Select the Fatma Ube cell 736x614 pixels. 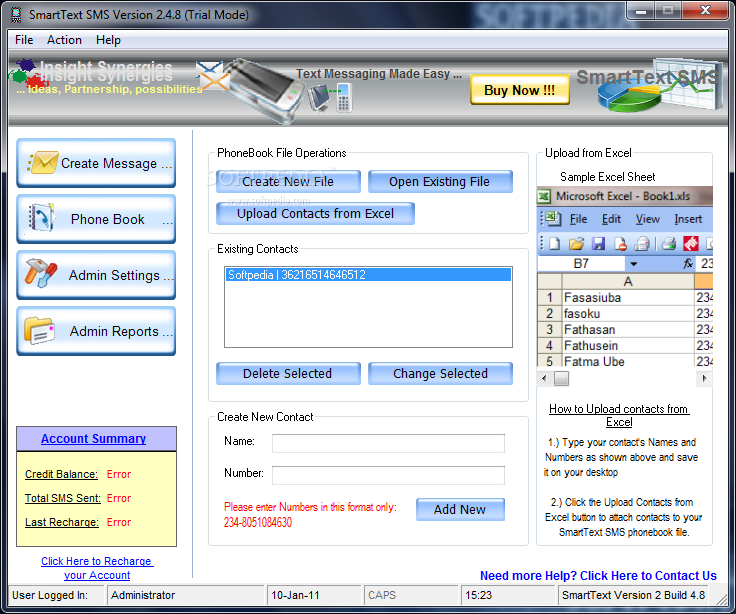click(628, 361)
